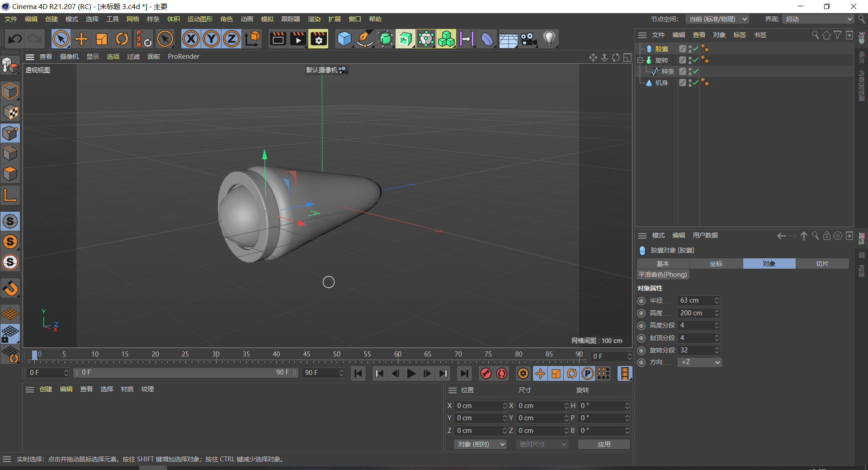Click the Undo arrow icon
This screenshot has width=868, height=470.
15,39
